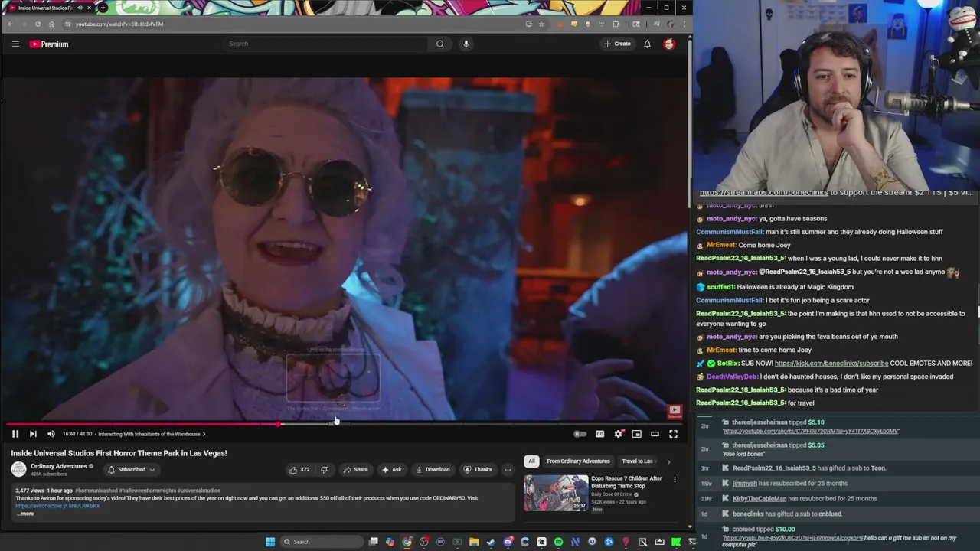Select the 'Travel to Las Vegas' chip
The image size is (980, 551).
click(x=639, y=461)
